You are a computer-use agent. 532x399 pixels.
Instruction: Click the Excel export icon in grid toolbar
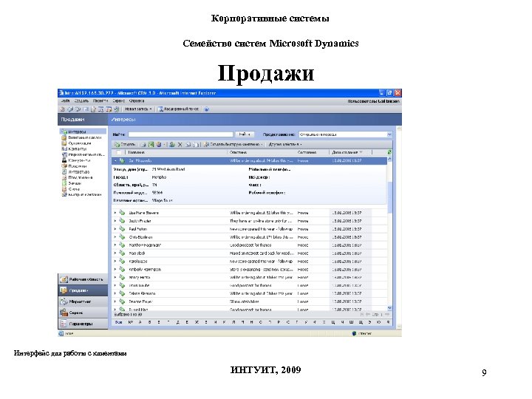151,145
